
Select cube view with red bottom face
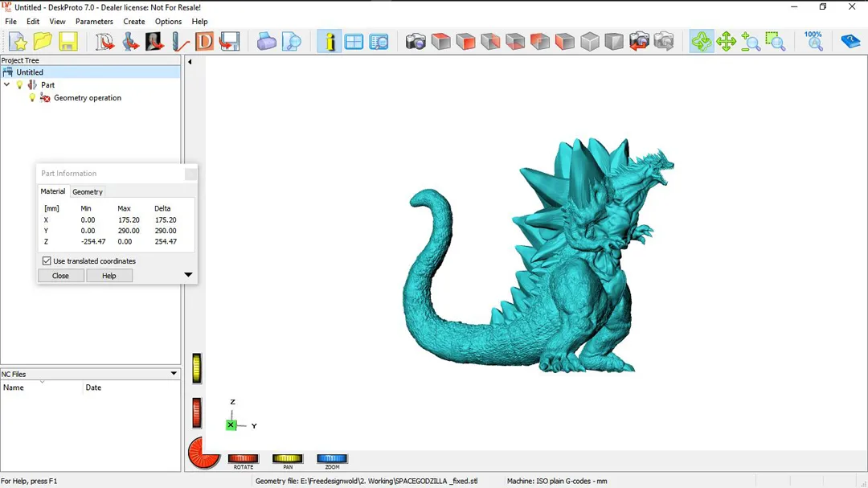coord(515,42)
